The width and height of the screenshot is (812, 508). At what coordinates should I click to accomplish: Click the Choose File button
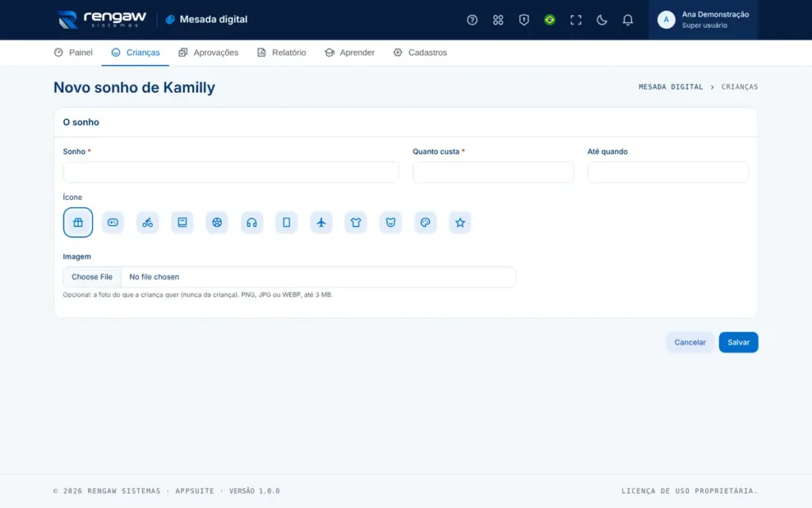(92, 277)
